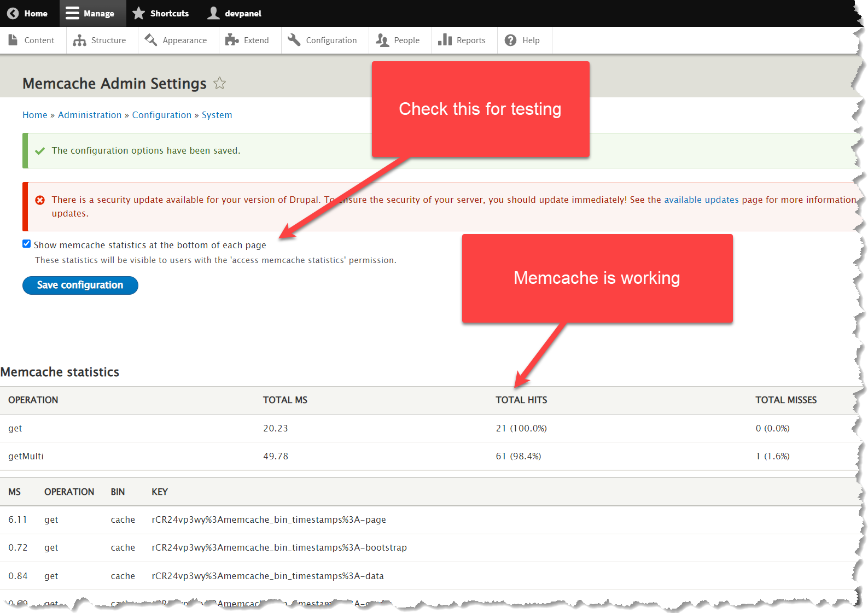Click the Memcache Admin Settings page title
This screenshot has width=868, height=613.
[114, 83]
